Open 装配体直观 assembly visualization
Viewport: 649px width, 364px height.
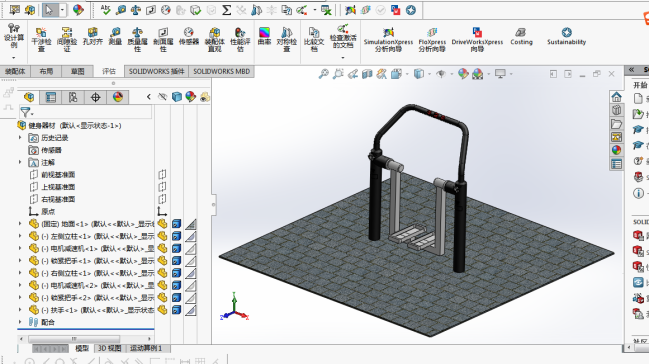[x=214, y=39]
